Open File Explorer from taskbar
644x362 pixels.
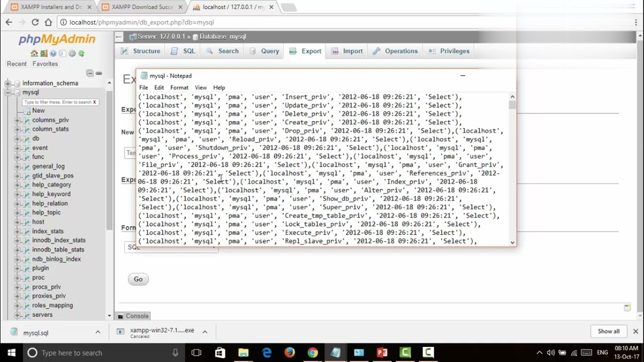pos(243,353)
